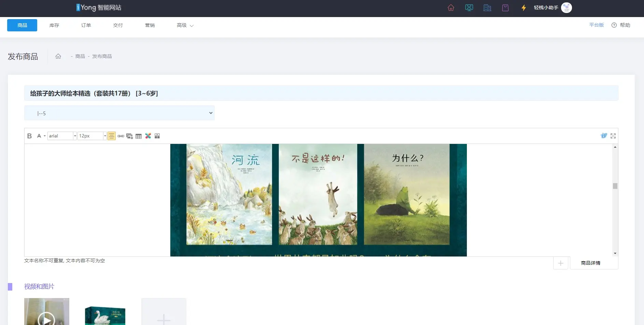Click the breadcrumb home icon
The height and width of the screenshot is (325, 644).
58,56
